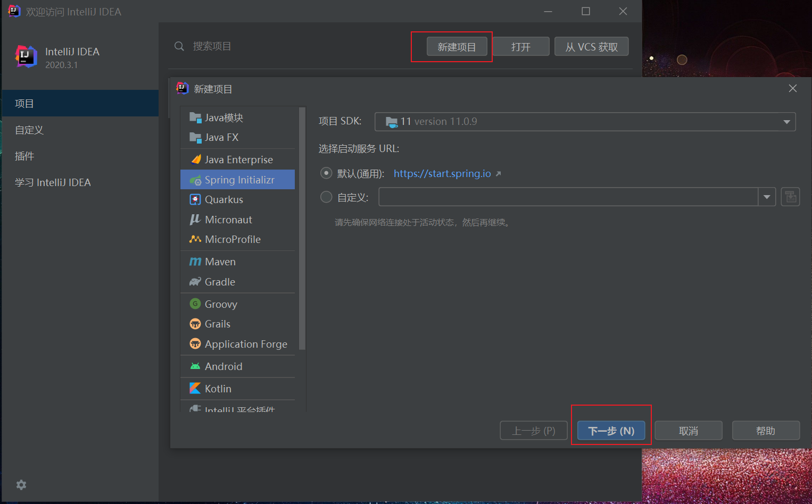
Task: Click the custom URL input field
Action: point(568,197)
